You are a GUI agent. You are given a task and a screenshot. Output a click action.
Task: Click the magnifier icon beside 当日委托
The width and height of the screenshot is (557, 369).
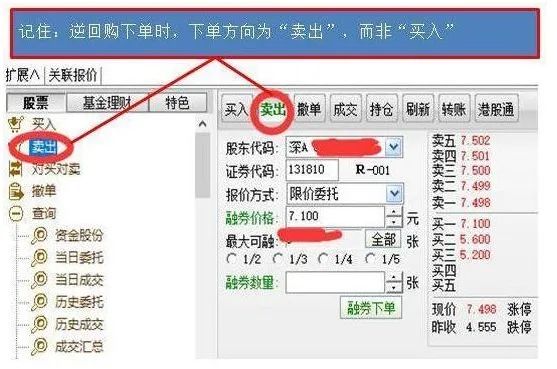[x=39, y=257]
